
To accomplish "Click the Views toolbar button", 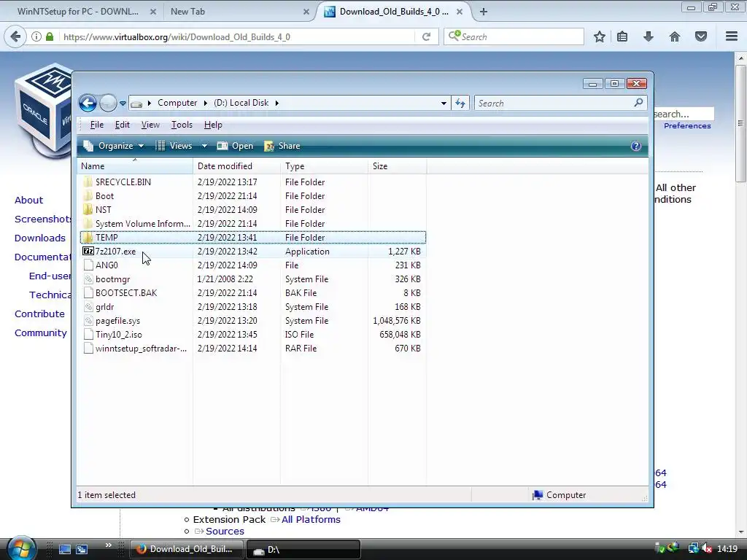I will click(x=174, y=146).
